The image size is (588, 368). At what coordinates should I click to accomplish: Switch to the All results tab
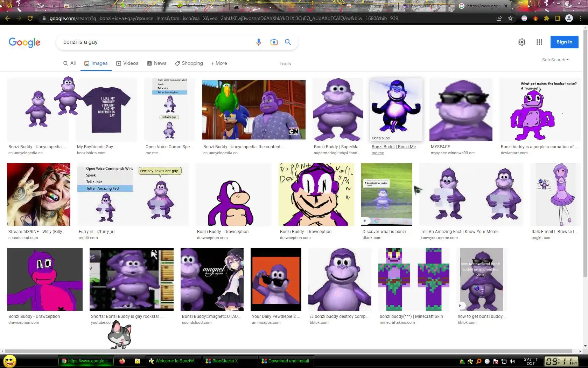click(x=69, y=63)
